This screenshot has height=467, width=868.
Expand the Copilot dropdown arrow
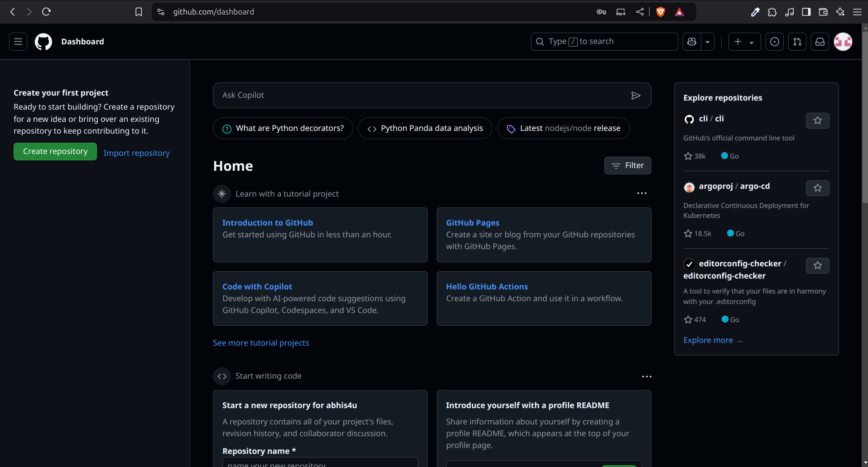pyautogui.click(x=708, y=42)
